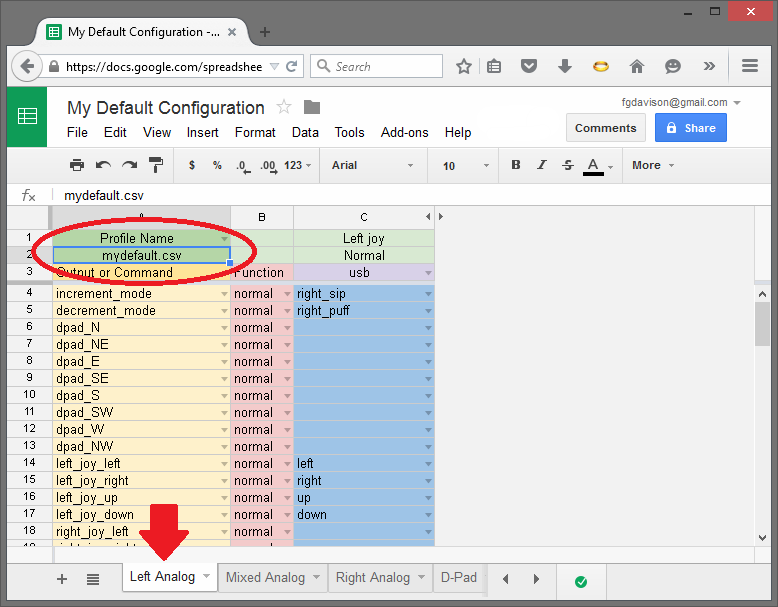
Task: Open the font size 10 dropdown
Action: (465, 166)
